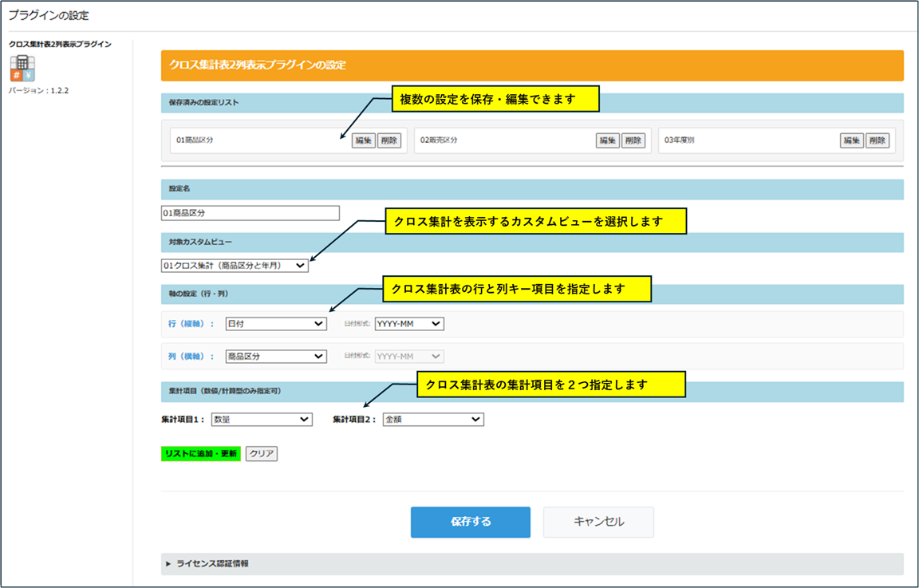Expand the ライセンス認証情報 section
The image size is (919, 588).
tap(211, 563)
